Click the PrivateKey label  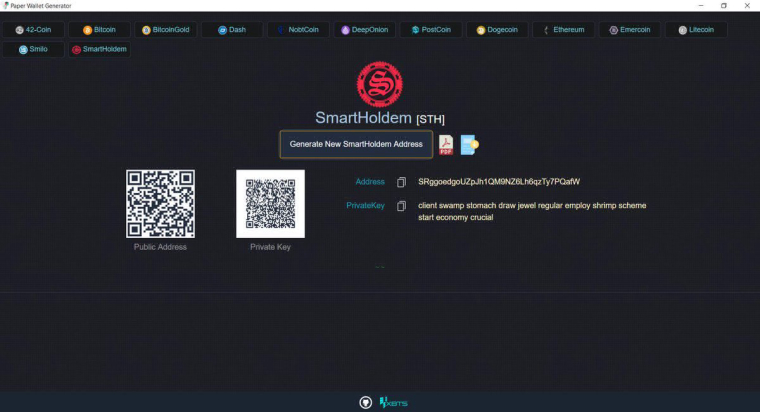click(x=365, y=206)
